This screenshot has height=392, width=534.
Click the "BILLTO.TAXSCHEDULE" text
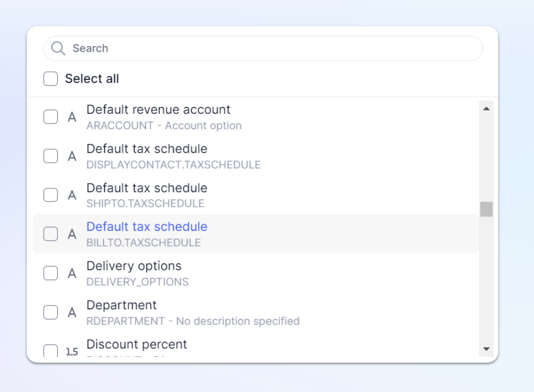(143, 243)
